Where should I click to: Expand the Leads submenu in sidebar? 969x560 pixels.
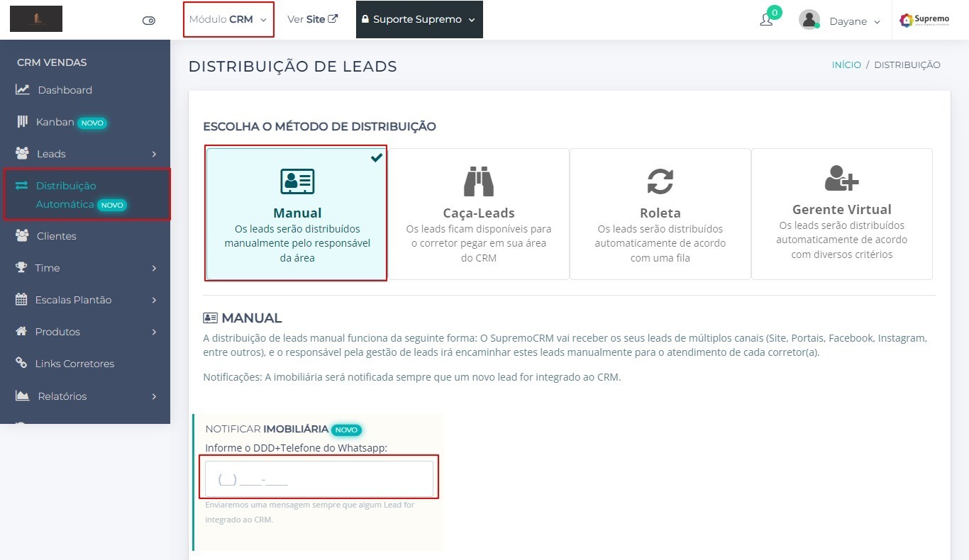85,154
